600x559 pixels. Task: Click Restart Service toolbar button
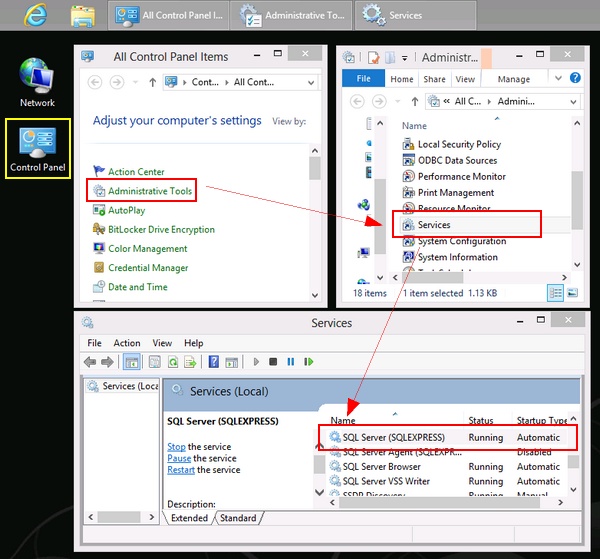(308, 362)
